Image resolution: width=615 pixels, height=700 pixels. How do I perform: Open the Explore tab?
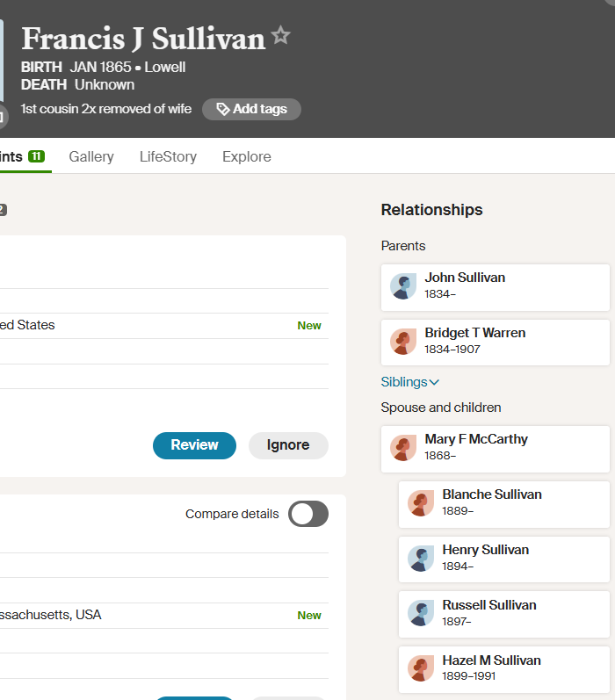click(x=247, y=156)
